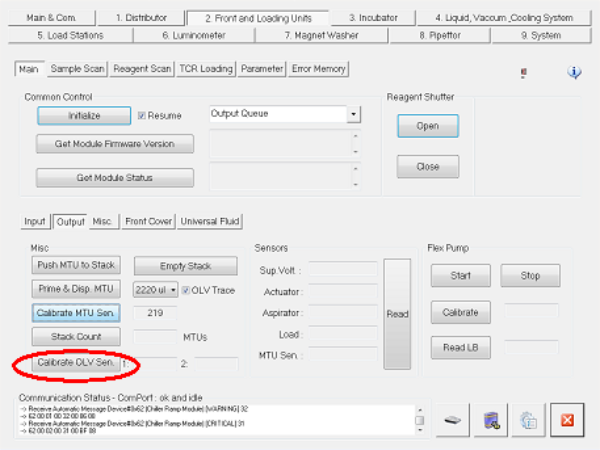Click the Sensors Read button
The height and width of the screenshot is (450, 600).
click(x=397, y=314)
